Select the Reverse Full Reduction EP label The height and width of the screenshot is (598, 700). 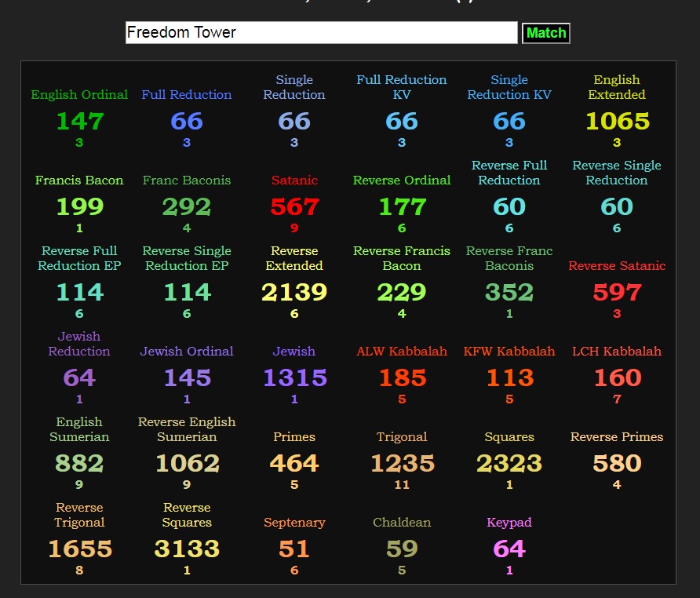click(79, 258)
